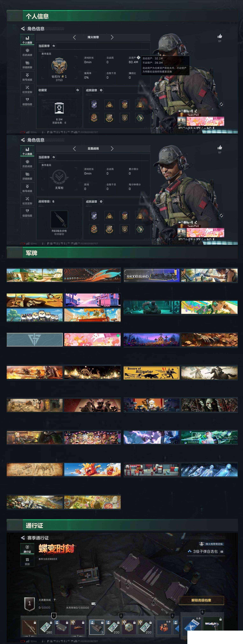Click the 本周限制0/150000 text

click(x=77, y=607)
